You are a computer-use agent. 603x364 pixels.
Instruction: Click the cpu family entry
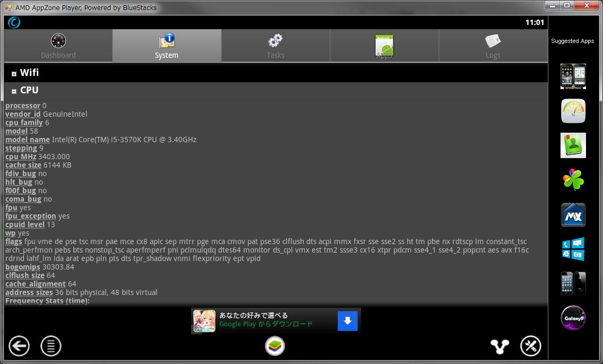[27, 123]
